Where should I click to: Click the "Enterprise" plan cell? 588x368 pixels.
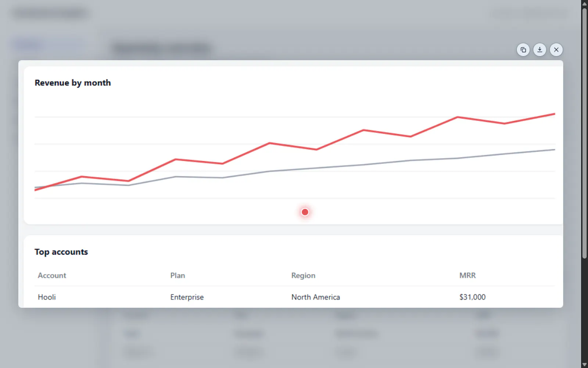pyautogui.click(x=187, y=297)
